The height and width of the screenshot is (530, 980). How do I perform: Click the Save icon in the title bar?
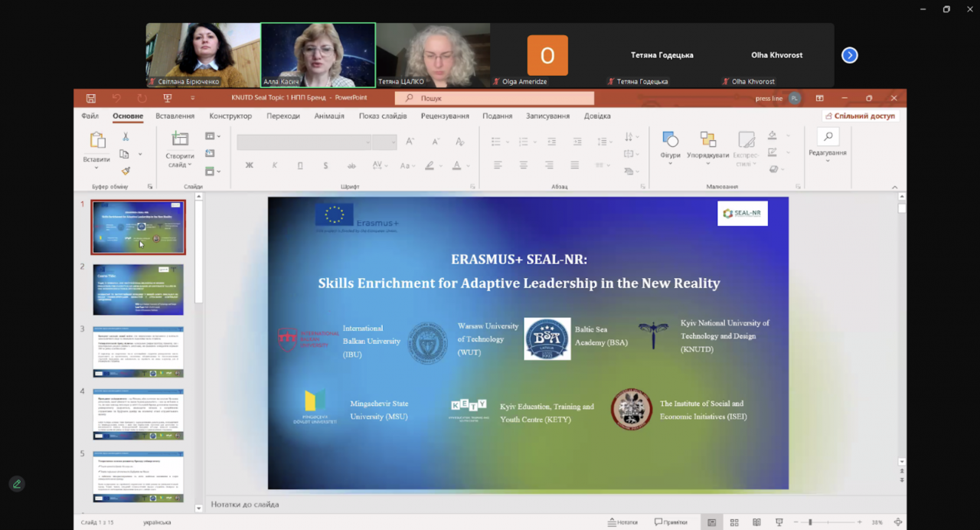(90, 98)
